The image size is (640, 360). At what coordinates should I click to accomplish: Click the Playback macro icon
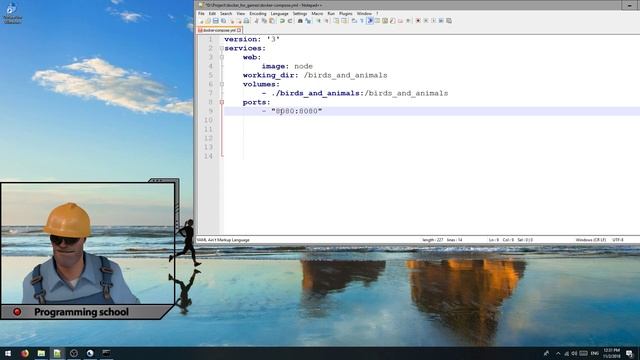[x=433, y=21]
